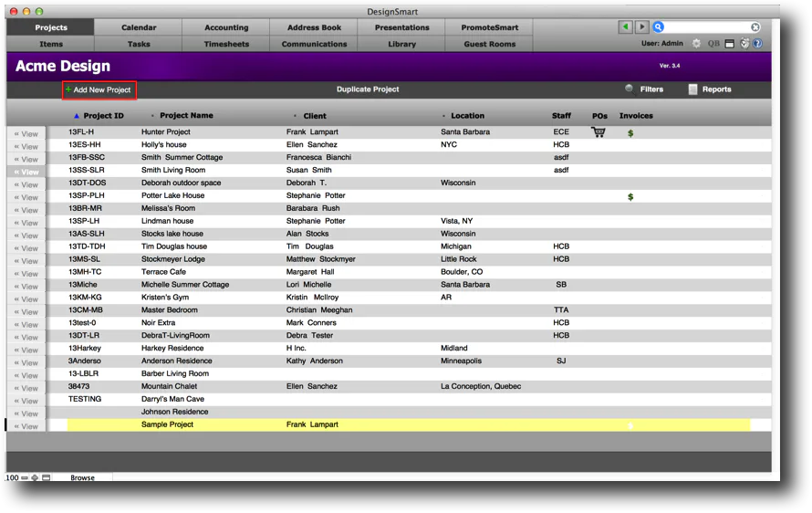Open the Accounting tab
Screen dimensions: 812x513
(226, 27)
